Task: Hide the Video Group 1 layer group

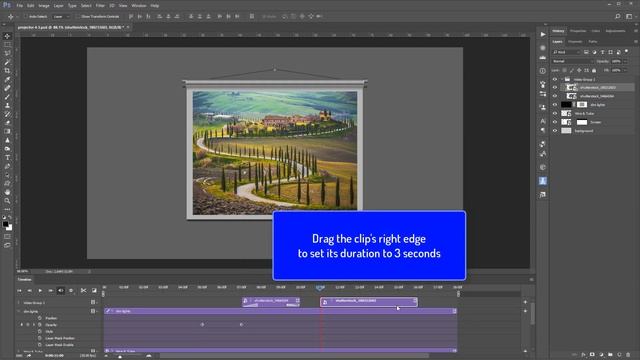Action: [x=555, y=79]
